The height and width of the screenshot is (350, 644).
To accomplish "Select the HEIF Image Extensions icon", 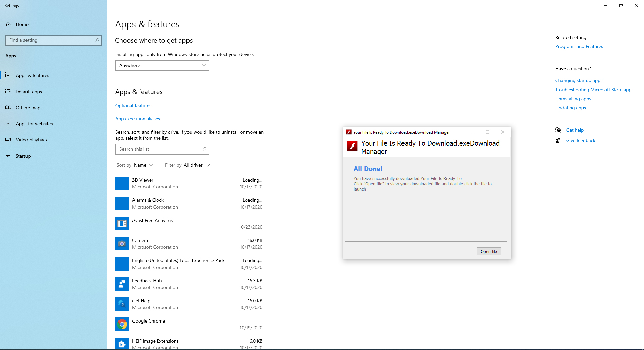I will coord(122,344).
